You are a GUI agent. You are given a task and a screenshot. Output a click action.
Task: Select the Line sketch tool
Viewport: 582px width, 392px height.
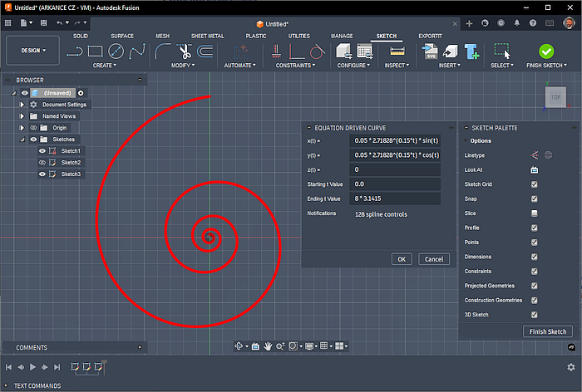click(x=75, y=51)
